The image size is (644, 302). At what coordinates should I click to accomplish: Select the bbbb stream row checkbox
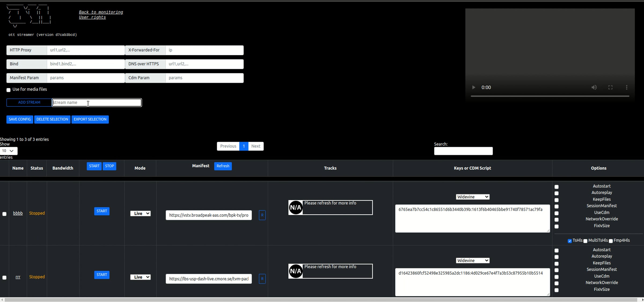[4, 214]
